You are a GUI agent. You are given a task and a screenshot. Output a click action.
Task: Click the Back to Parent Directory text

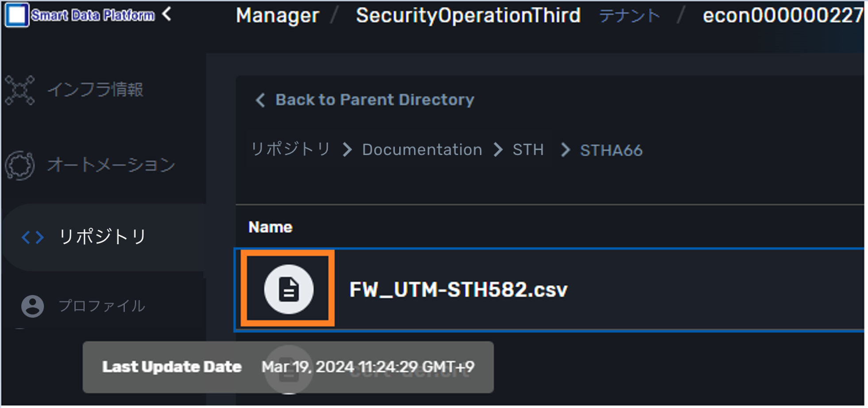pos(374,100)
